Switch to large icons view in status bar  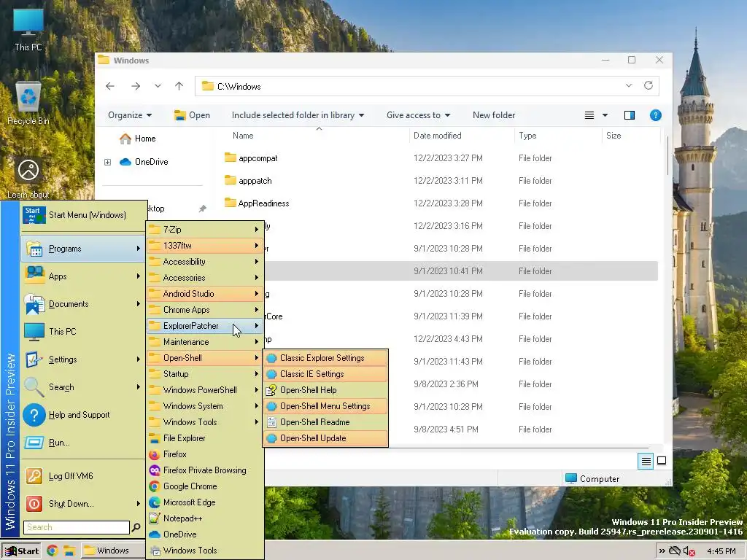pos(662,461)
